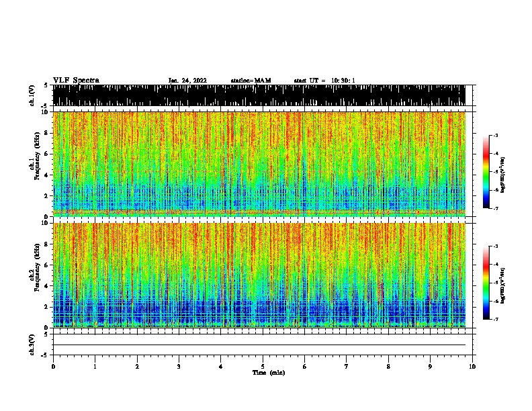Click time axis tick label "1"
532x411 pixels.
pyautogui.click(x=95, y=367)
